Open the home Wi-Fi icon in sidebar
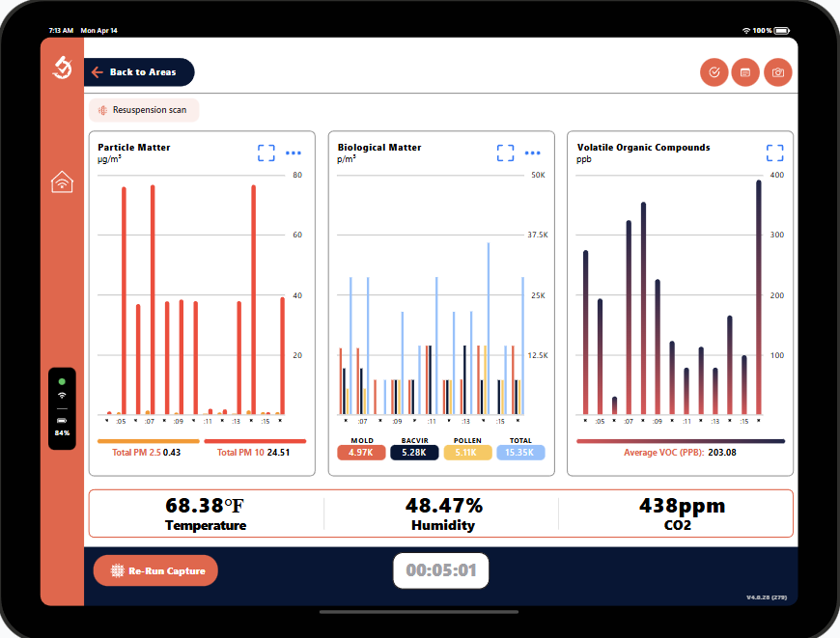This screenshot has width=840, height=638. tap(62, 181)
